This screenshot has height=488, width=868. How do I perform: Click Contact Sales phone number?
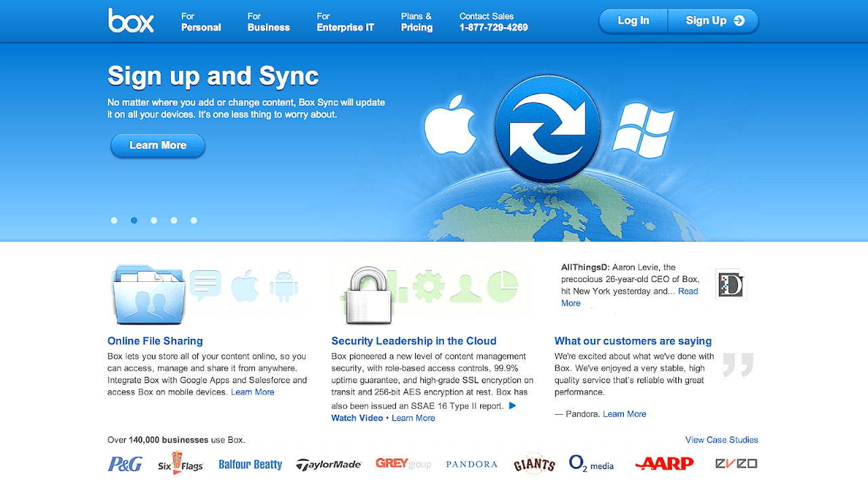(x=494, y=28)
